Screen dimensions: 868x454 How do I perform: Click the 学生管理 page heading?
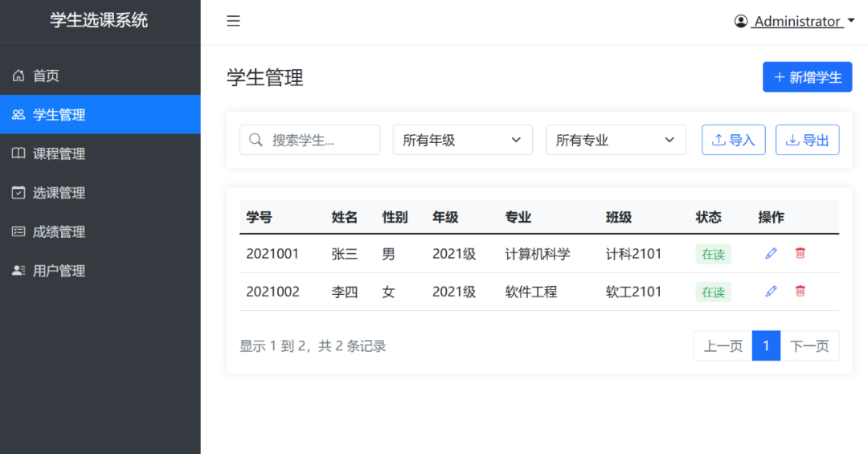[x=265, y=77]
